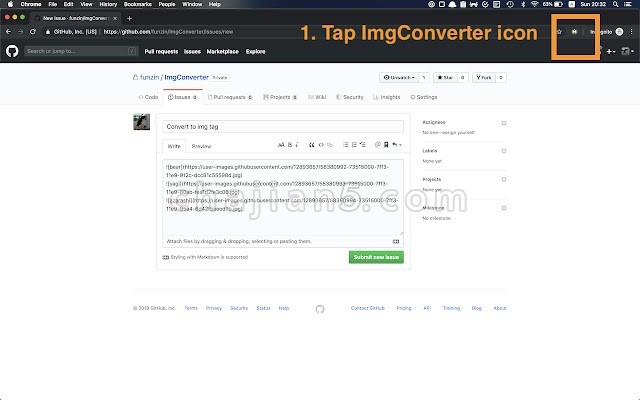Image resolution: width=640 pixels, height=400 pixels.
Task: Open the Milestone gear menu
Action: tap(504, 208)
